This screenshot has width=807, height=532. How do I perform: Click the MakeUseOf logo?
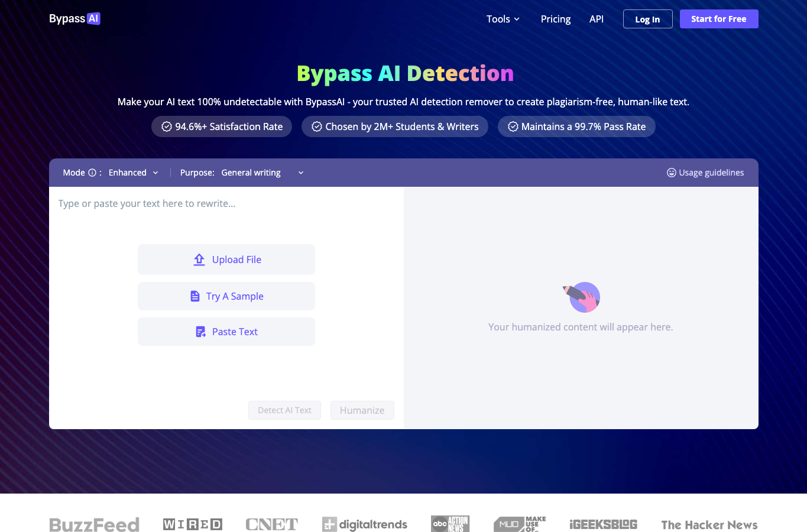tap(520, 524)
